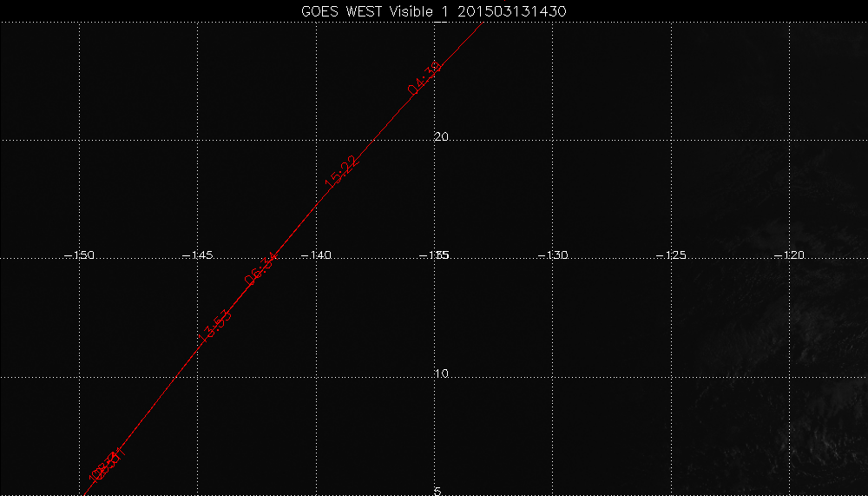The image size is (868, 496).
Task: Click the 20 latitude label
Action: point(441,137)
